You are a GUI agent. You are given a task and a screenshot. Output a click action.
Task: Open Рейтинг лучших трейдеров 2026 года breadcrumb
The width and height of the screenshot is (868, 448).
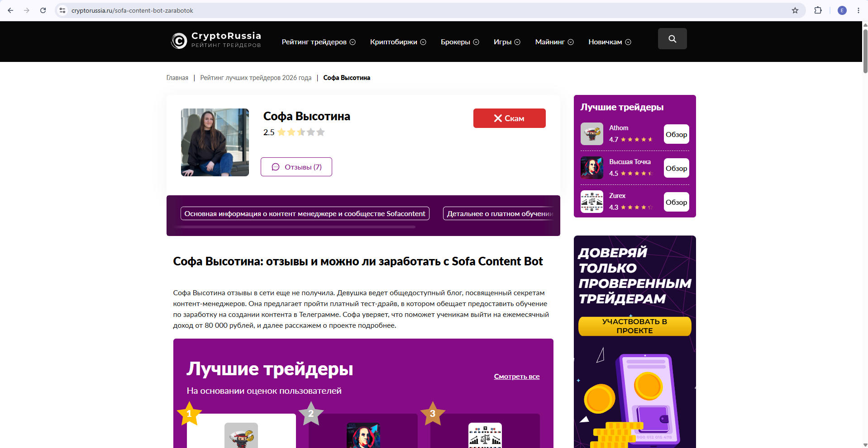tap(256, 78)
